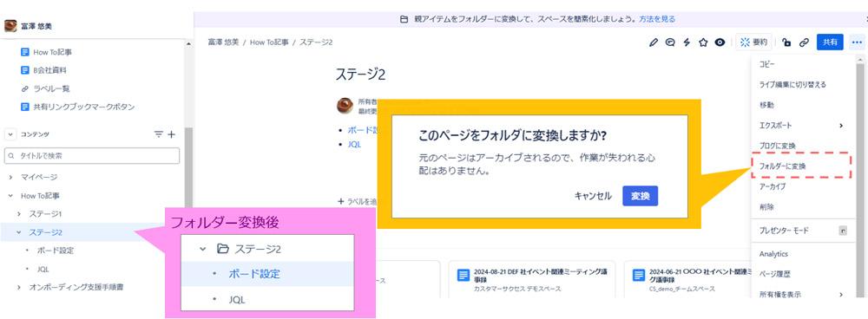Open the JQL link in page body
This screenshot has height=319, width=868.
[x=354, y=144]
